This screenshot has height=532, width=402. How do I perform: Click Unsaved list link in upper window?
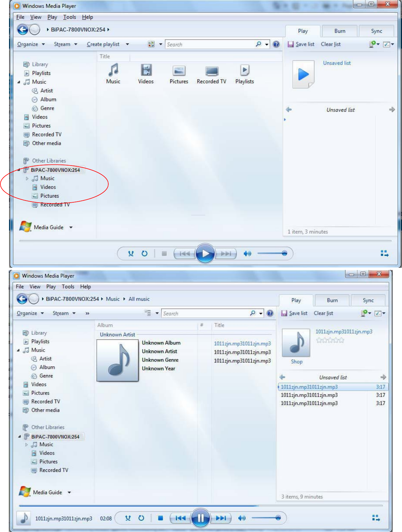337,63
